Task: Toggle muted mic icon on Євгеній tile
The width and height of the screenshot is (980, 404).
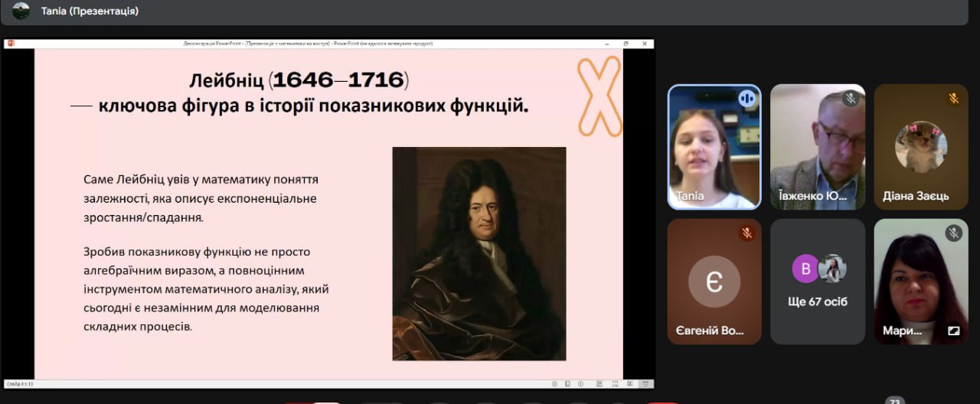Action: click(x=746, y=233)
